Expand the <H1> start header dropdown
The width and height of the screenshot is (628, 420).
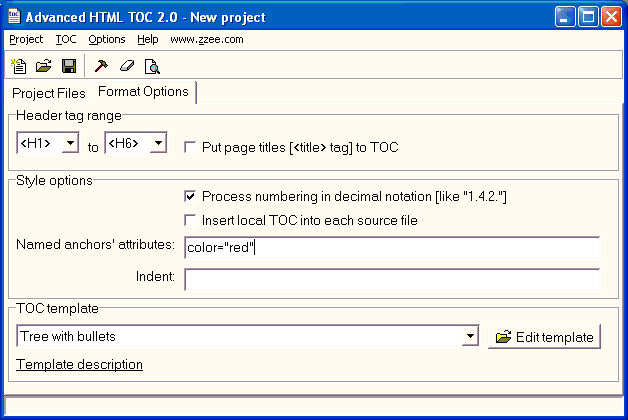click(70, 143)
